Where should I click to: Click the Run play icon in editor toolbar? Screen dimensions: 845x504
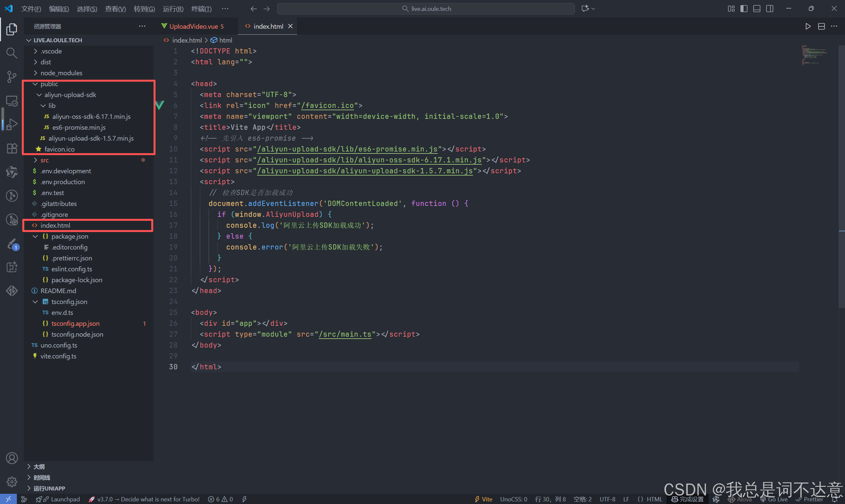coord(808,26)
